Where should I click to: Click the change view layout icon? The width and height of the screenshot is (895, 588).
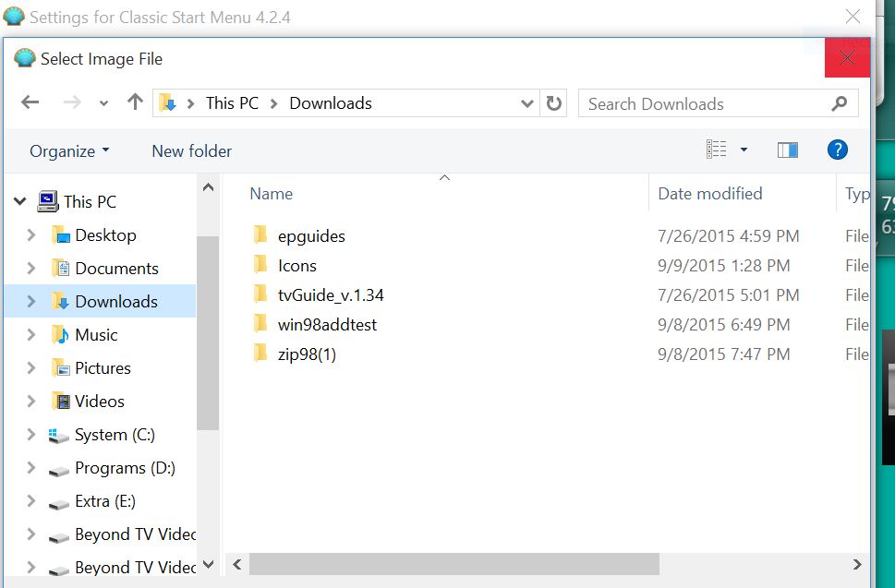(x=716, y=150)
